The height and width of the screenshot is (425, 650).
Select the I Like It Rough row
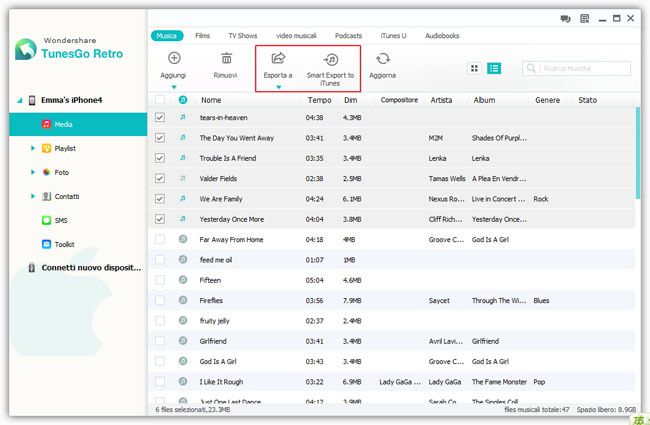tap(391, 381)
